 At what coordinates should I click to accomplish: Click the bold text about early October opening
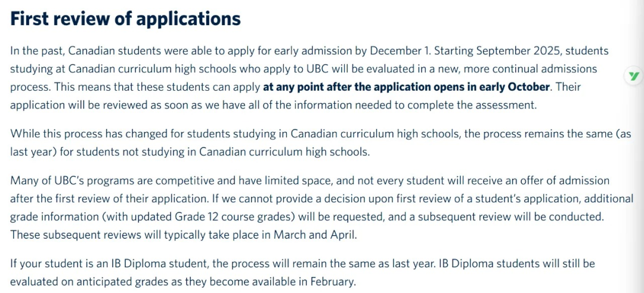click(x=406, y=87)
